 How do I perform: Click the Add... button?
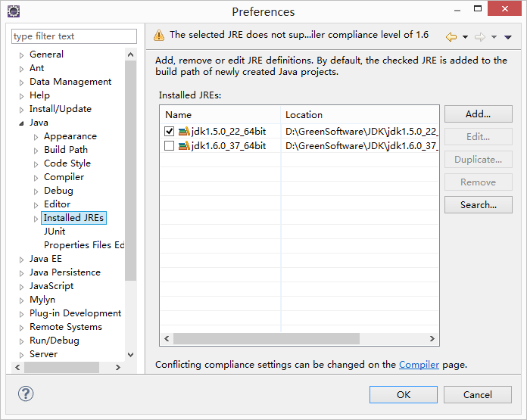tap(478, 114)
